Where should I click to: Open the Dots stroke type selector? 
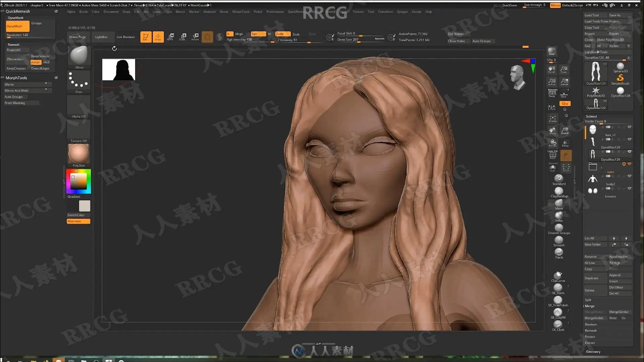click(x=79, y=82)
